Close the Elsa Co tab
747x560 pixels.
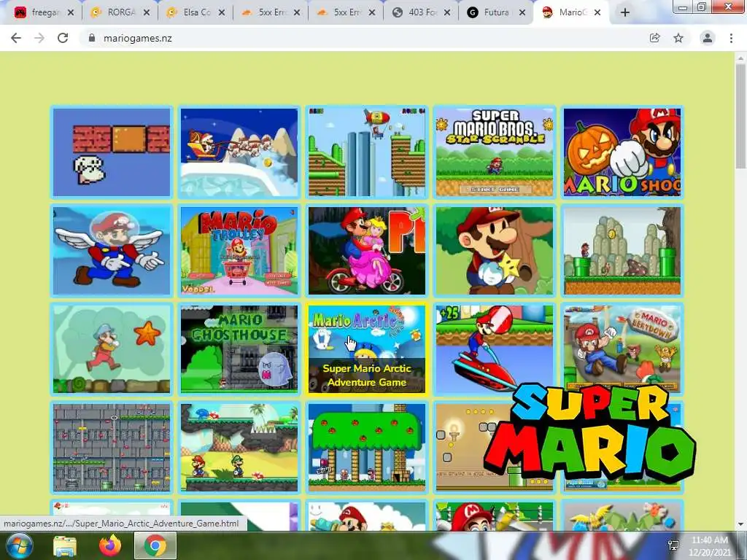click(222, 13)
